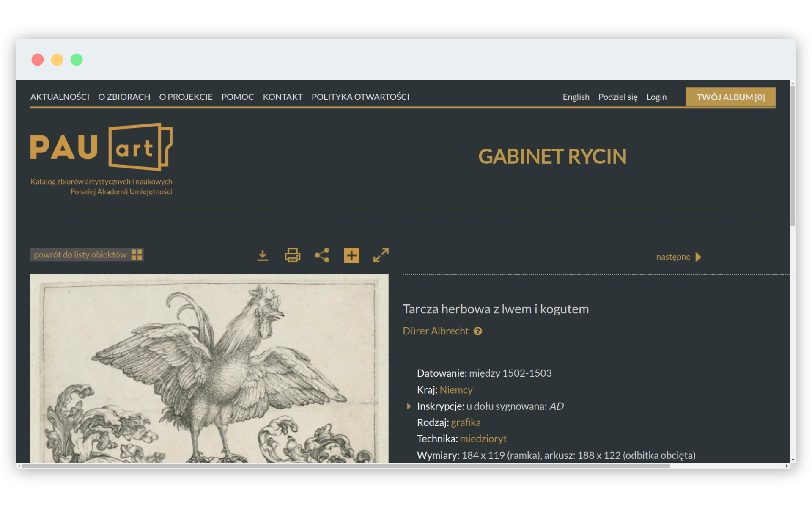The width and height of the screenshot is (812, 508).
Task: Open the share icon in the toolbar
Action: [x=322, y=255]
